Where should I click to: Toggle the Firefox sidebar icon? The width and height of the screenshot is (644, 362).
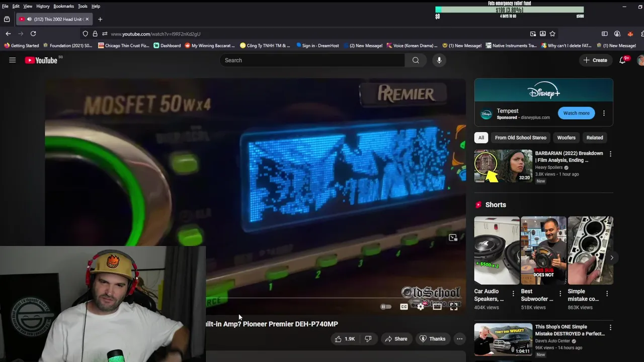coord(605,34)
